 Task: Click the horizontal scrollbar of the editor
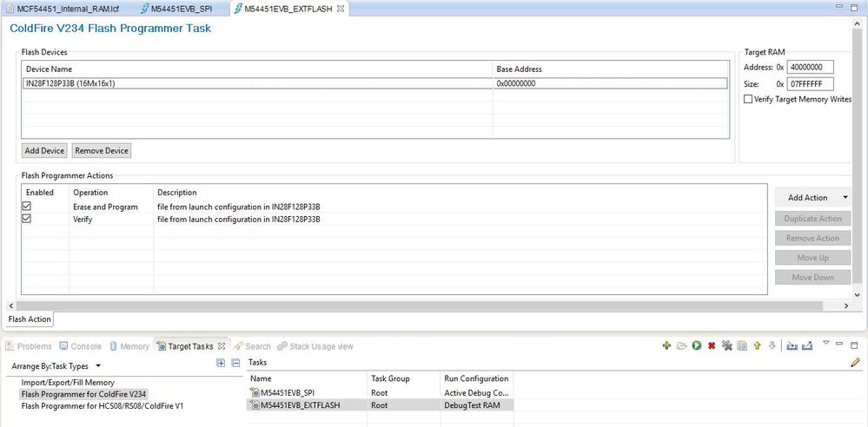click(420, 305)
